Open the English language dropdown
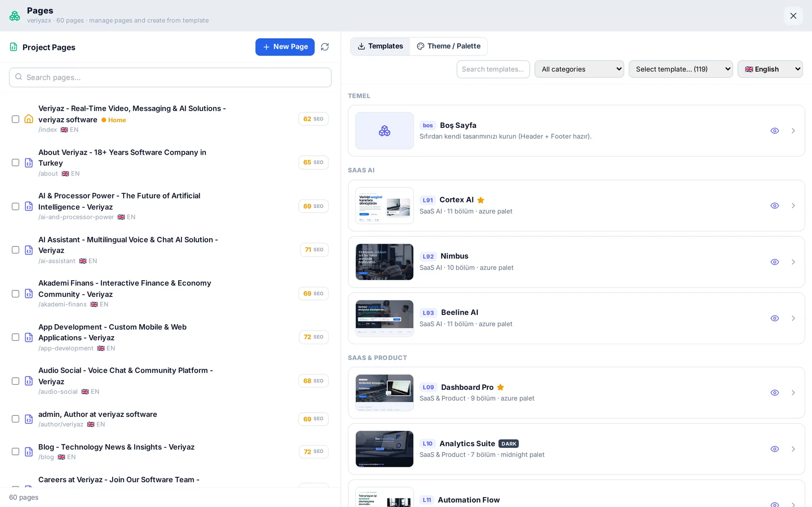The image size is (812, 507). (770, 69)
